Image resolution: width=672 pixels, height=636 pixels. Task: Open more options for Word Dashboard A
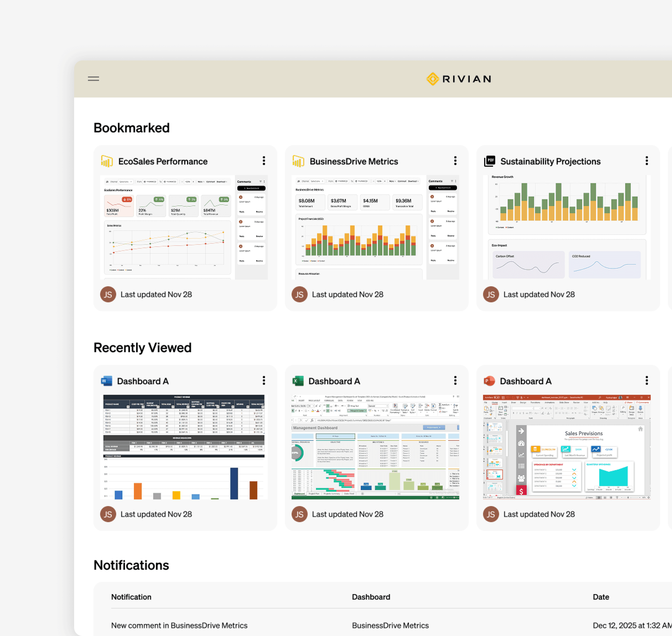point(264,380)
